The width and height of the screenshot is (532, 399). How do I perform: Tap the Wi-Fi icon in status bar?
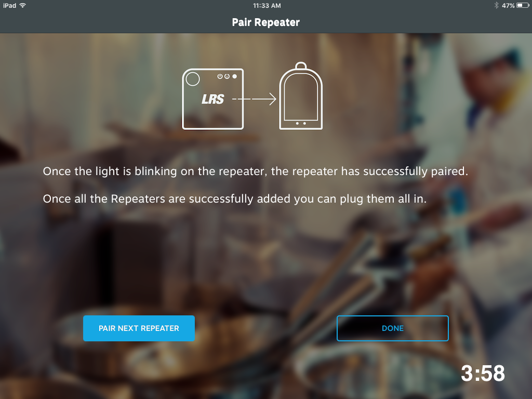pos(22,5)
